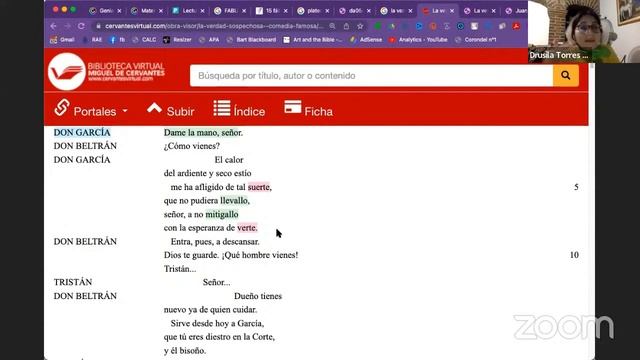
Task: Click the Ficha card icon
Action: (x=293, y=107)
